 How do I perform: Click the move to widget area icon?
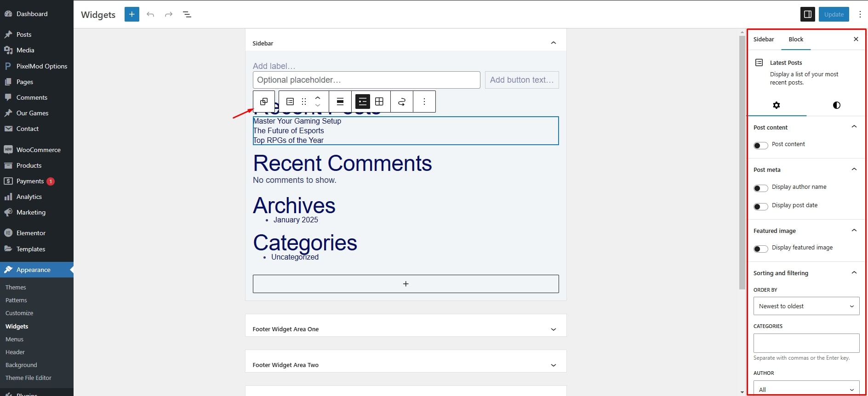[264, 102]
